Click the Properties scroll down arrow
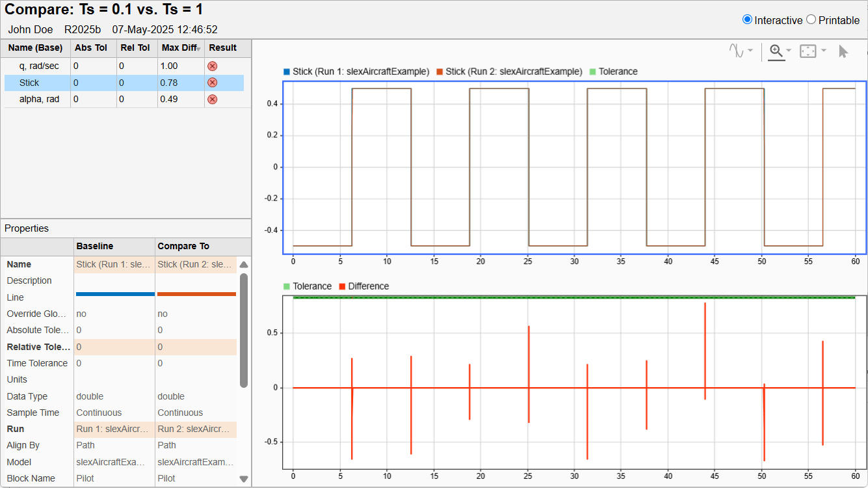868x488 pixels. pyautogui.click(x=244, y=479)
